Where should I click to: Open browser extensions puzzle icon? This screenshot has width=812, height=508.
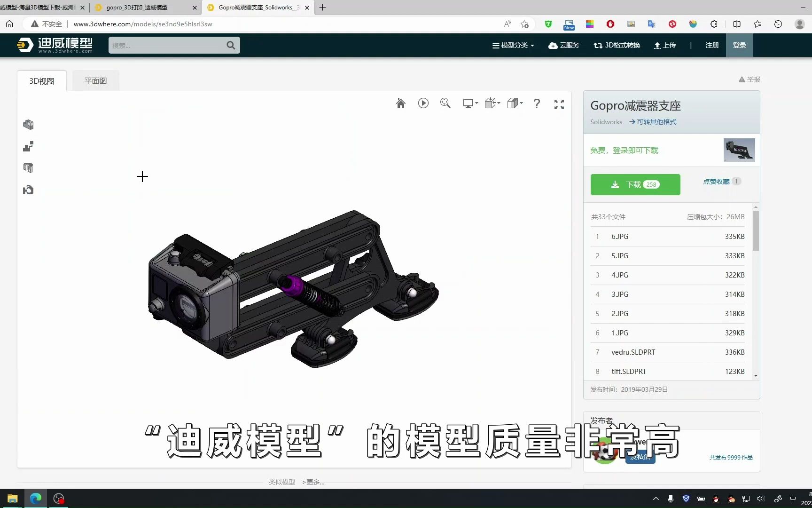pos(714,24)
